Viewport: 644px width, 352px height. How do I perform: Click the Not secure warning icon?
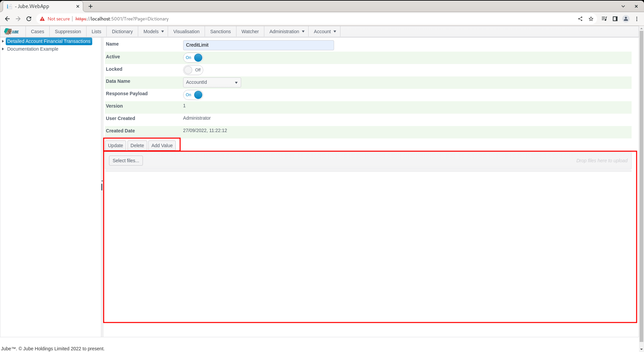[x=42, y=19]
